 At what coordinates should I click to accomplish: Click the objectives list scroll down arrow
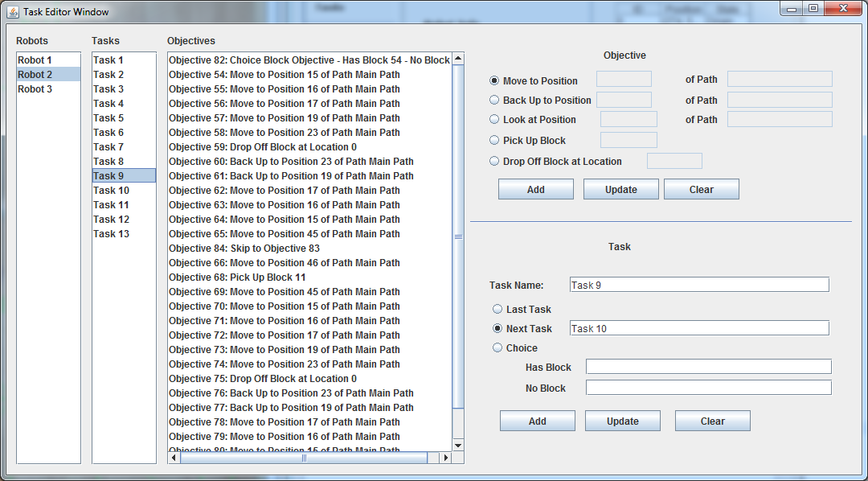tap(458, 445)
